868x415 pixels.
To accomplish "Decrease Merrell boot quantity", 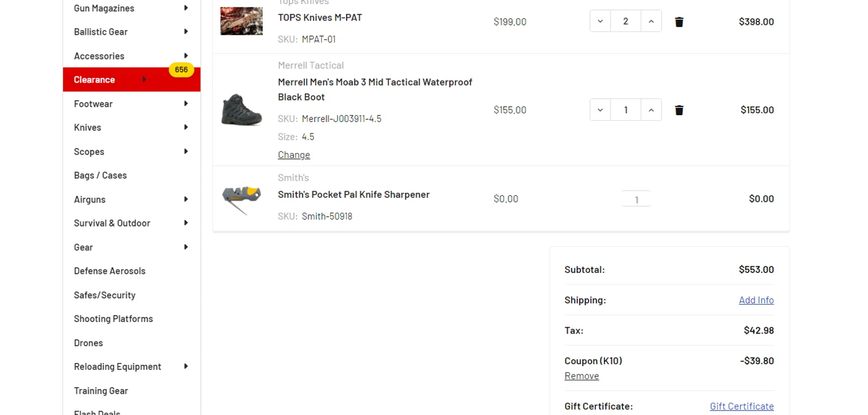I will tap(600, 110).
